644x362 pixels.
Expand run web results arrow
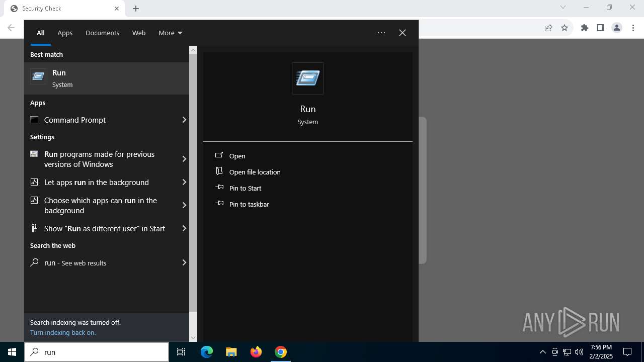(184, 262)
